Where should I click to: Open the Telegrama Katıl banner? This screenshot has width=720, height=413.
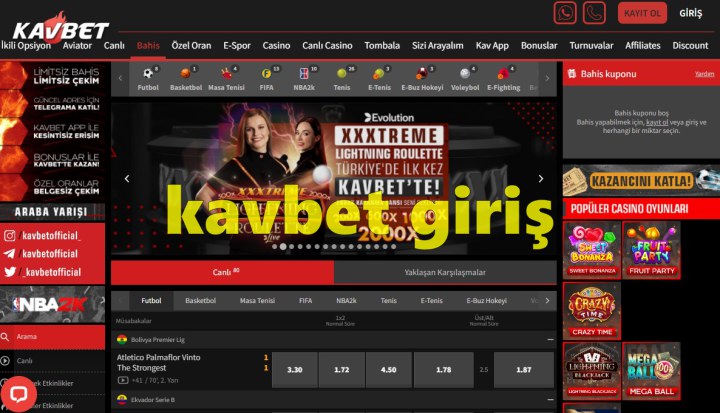(52, 103)
